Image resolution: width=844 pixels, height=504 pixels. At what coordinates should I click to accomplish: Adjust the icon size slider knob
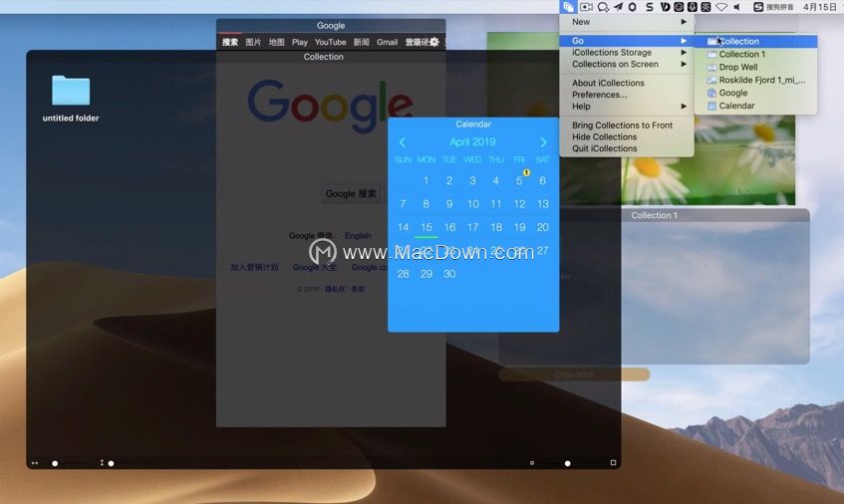tap(567, 463)
